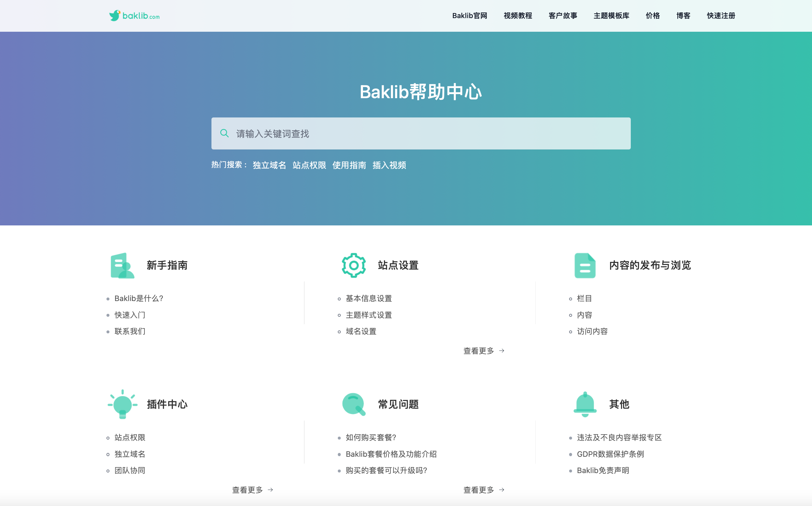
Task: Open the 新手指南 heading
Action: [x=167, y=265]
